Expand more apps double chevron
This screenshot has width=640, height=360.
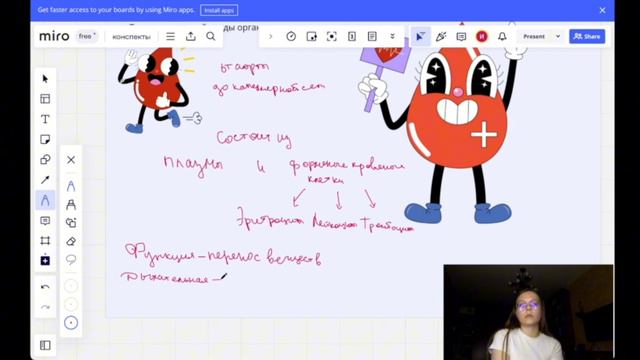click(x=393, y=36)
